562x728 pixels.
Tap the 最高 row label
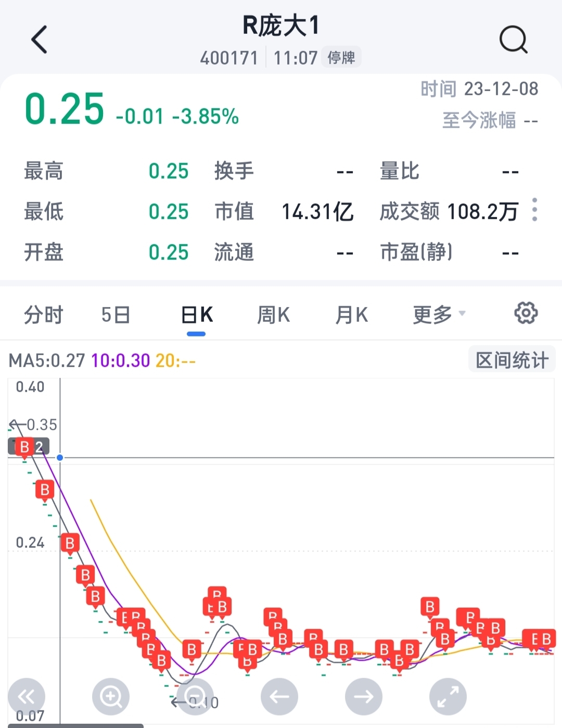click(44, 171)
